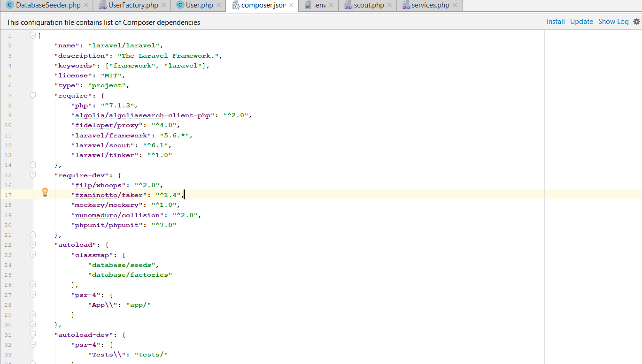The image size is (642, 364).
Task: Collapse the "require" block fold marker
Action: coord(33,96)
